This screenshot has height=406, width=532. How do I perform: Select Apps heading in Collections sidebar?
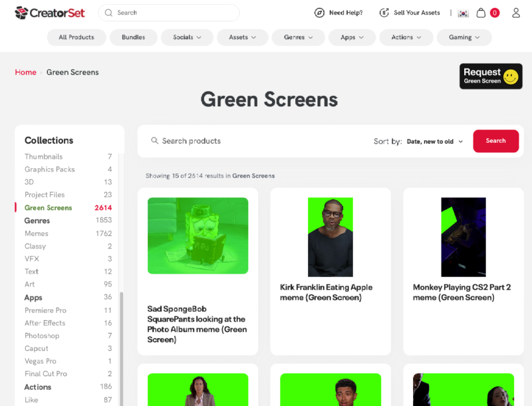(x=68, y=298)
